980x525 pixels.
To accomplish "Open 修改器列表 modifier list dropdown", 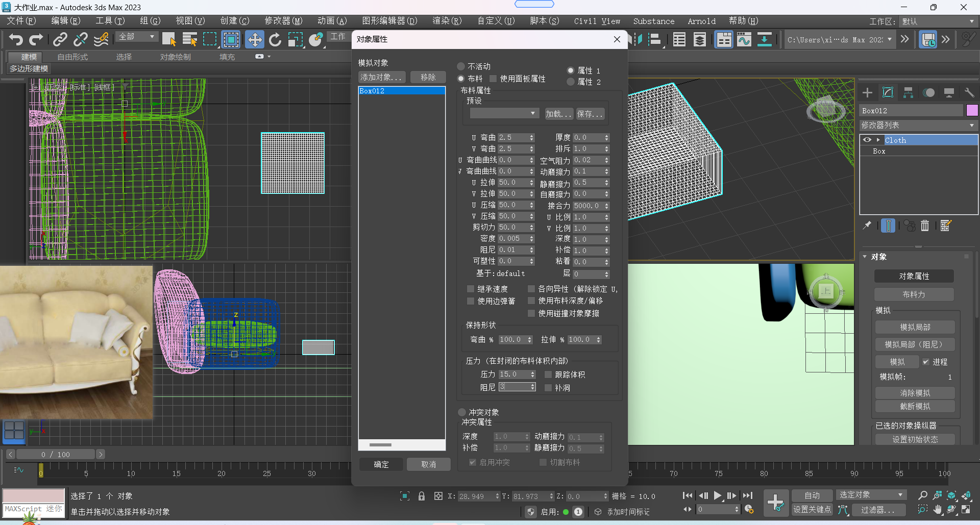I will [919, 125].
